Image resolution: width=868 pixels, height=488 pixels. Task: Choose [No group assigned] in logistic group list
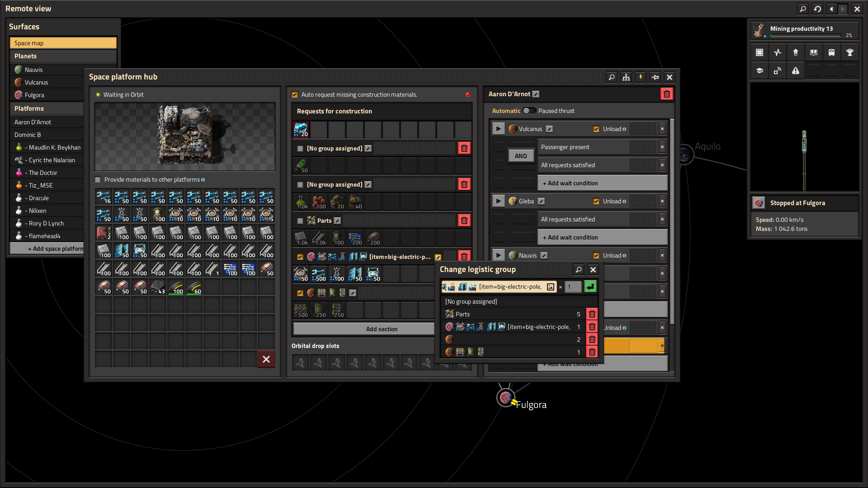[x=519, y=301]
